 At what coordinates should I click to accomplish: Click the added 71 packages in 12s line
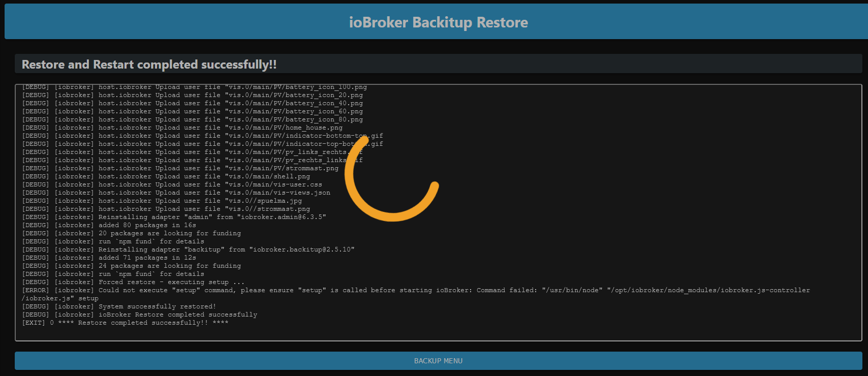pyautogui.click(x=109, y=258)
